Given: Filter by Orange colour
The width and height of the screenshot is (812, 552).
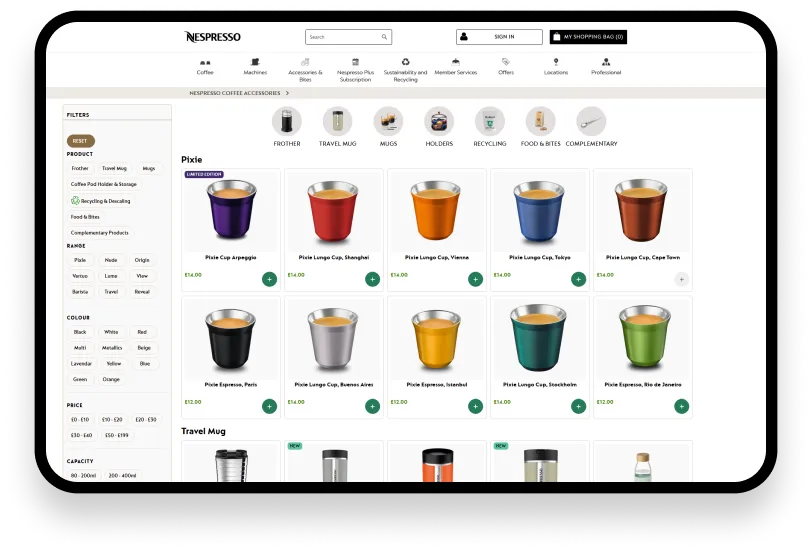Looking at the screenshot, I should [111, 380].
